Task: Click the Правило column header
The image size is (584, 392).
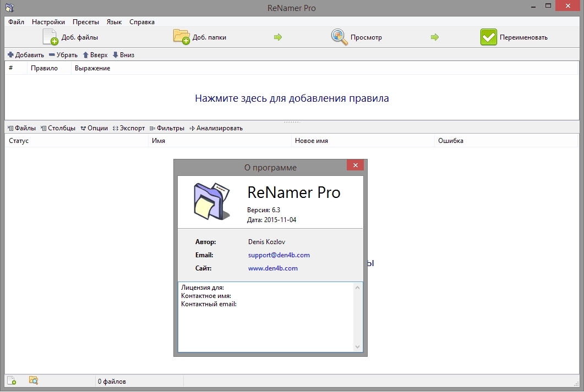Action: tap(49, 68)
